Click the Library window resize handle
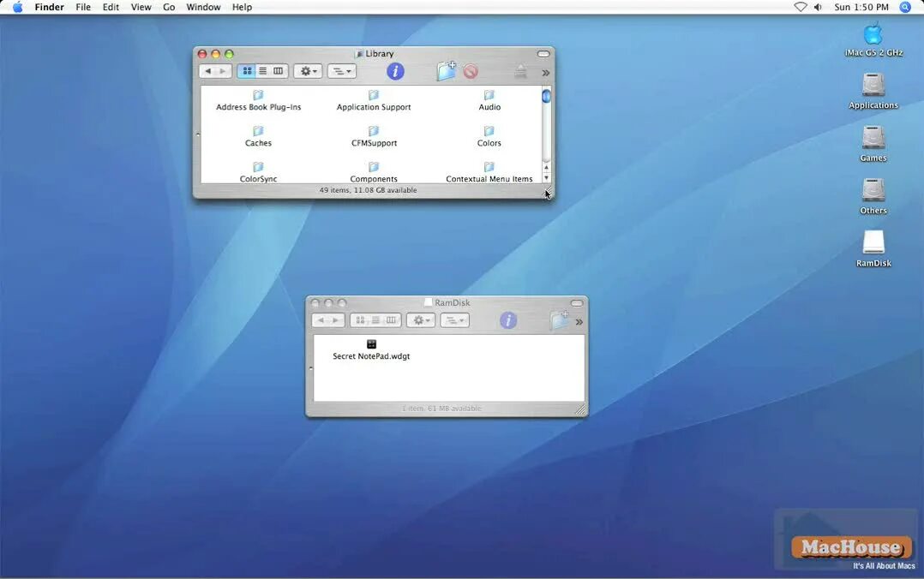The image size is (924, 579). (548, 191)
